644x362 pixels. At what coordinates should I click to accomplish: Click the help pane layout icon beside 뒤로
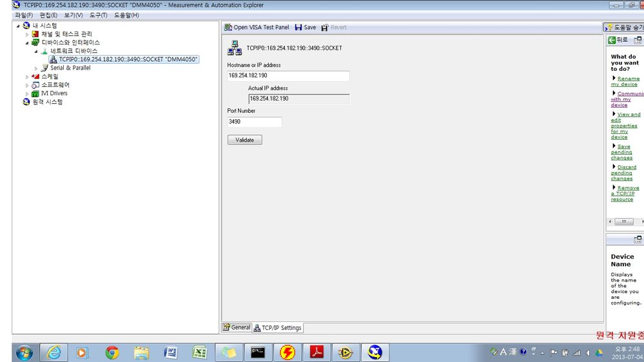[638, 40]
